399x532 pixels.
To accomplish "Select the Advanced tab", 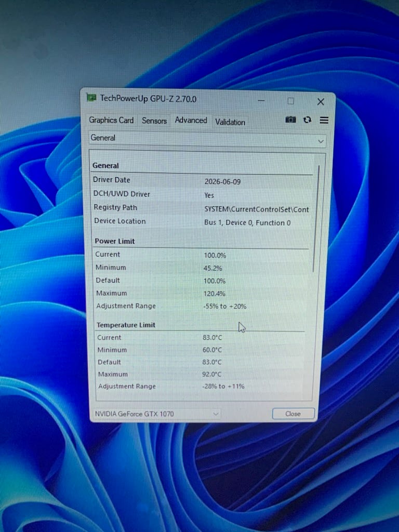I will (191, 121).
